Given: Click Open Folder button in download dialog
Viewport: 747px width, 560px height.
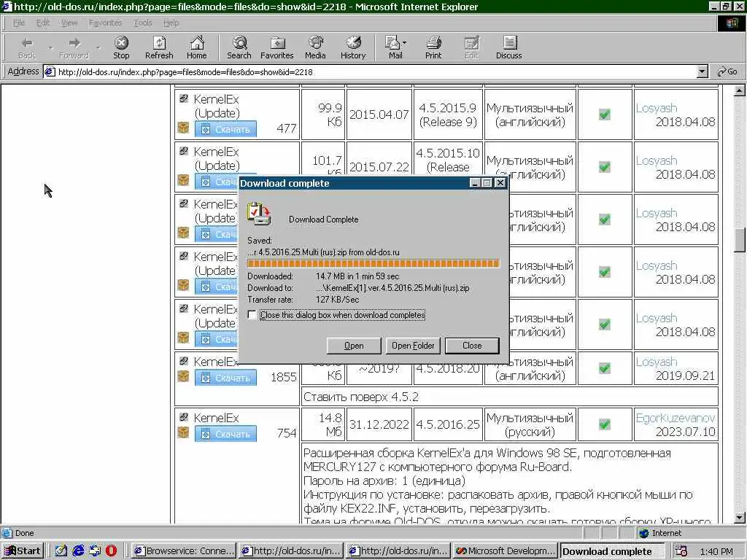Looking at the screenshot, I should pos(413,345).
